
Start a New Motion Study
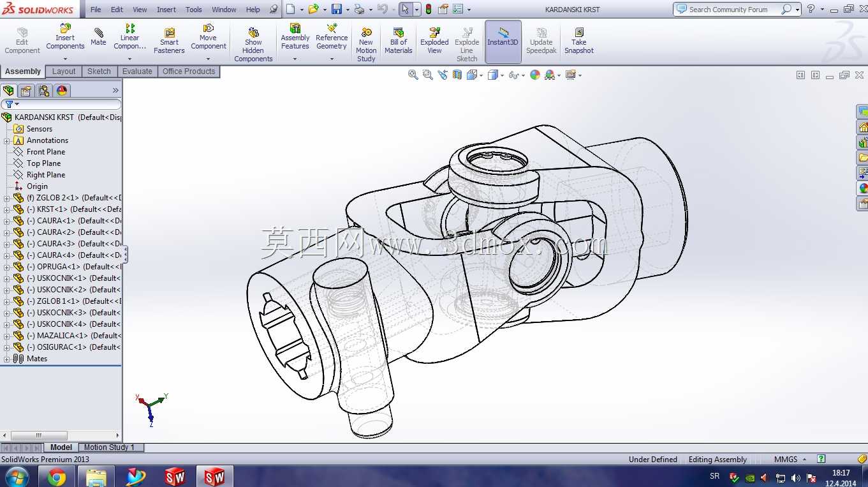(x=366, y=45)
